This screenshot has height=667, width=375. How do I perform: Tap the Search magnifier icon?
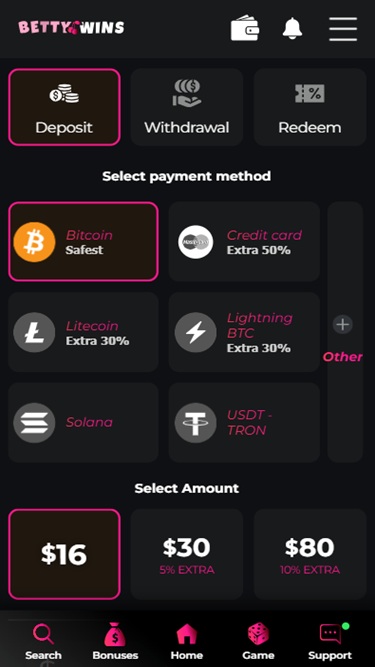(43, 634)
